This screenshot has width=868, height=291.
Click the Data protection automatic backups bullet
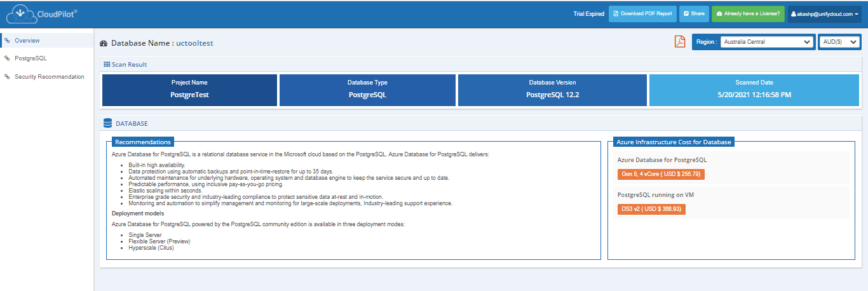pos(231,172)
